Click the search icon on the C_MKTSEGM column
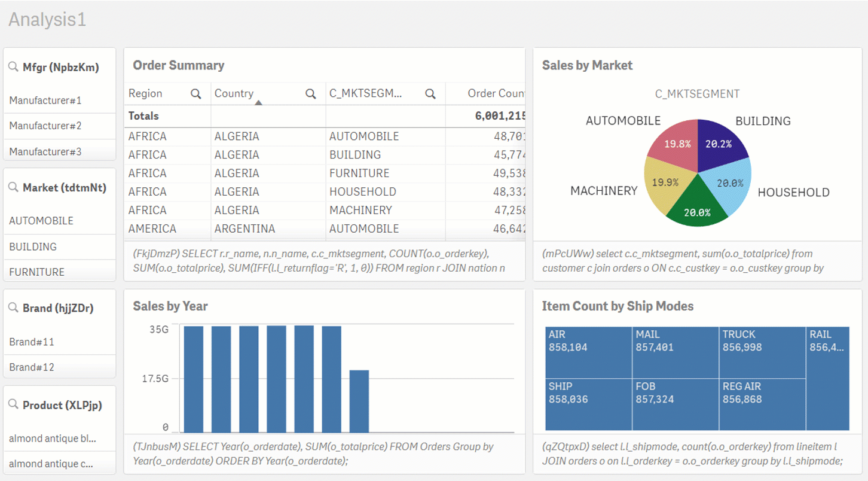This screenshot has height=481, width=868. [430, 93]
